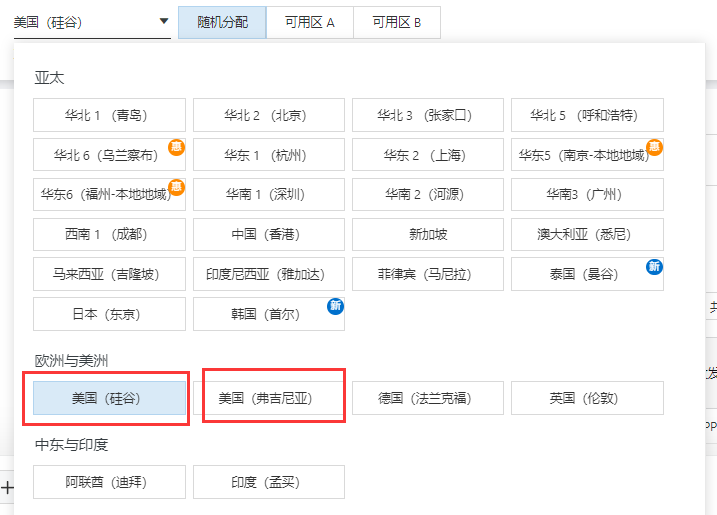Click the 惠 badge on 华东5（南京-本地地域）
The height and width of the screenshot is (515, 717).
click(655, 147)
